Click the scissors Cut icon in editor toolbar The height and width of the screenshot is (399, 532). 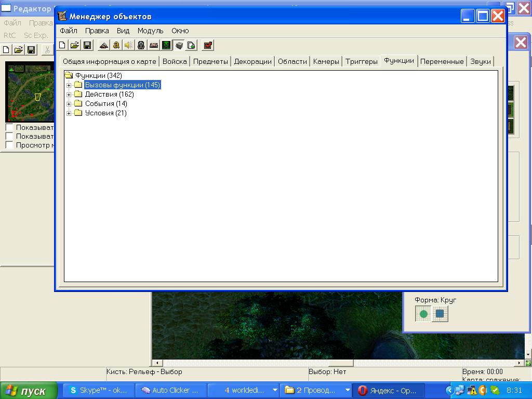(47, 50)
